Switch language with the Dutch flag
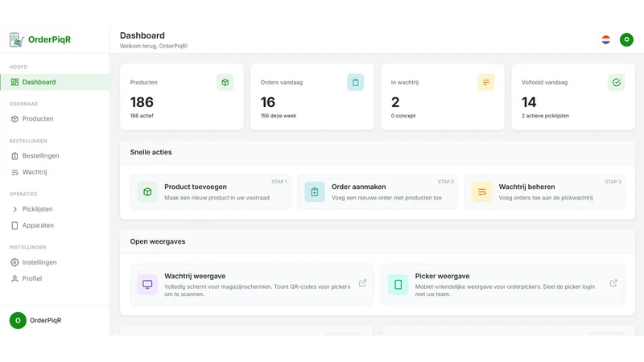644x362 pixels. coord(606,39)
